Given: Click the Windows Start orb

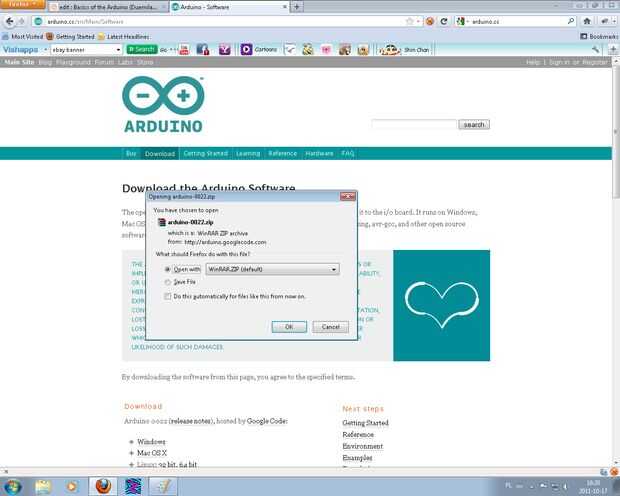Looking at the screenshot, I should point(12,487).
